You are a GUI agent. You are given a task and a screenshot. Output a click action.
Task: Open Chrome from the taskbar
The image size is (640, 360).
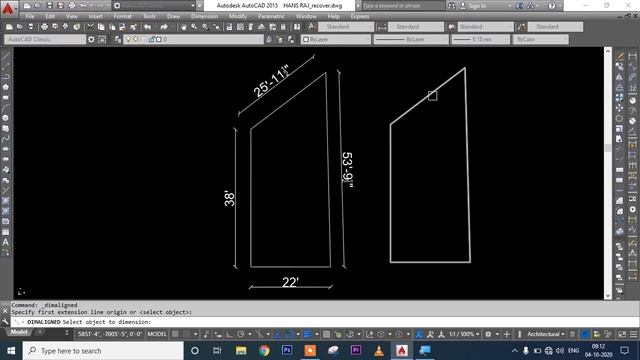[x=264, y=351]
